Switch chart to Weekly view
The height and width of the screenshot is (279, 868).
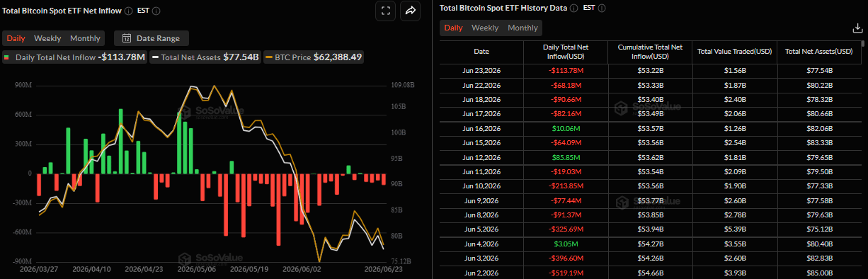(x=47, y=38)
